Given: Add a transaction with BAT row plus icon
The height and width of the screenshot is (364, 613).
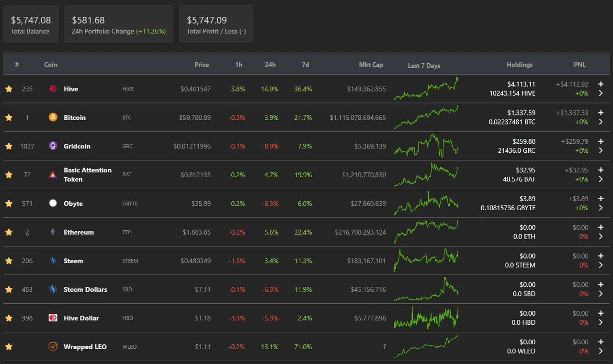Looking at the screenshot, I should coord(601,170).
